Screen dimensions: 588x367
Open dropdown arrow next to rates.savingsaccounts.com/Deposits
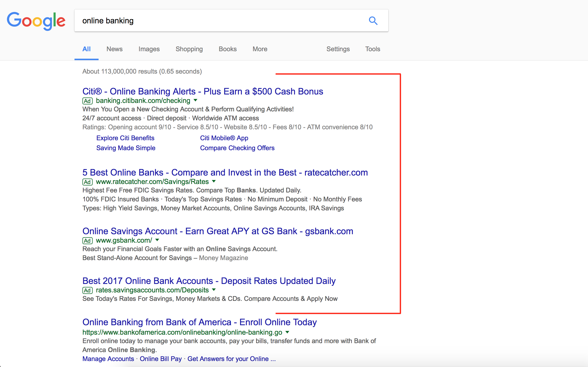(x=214, y=290)
